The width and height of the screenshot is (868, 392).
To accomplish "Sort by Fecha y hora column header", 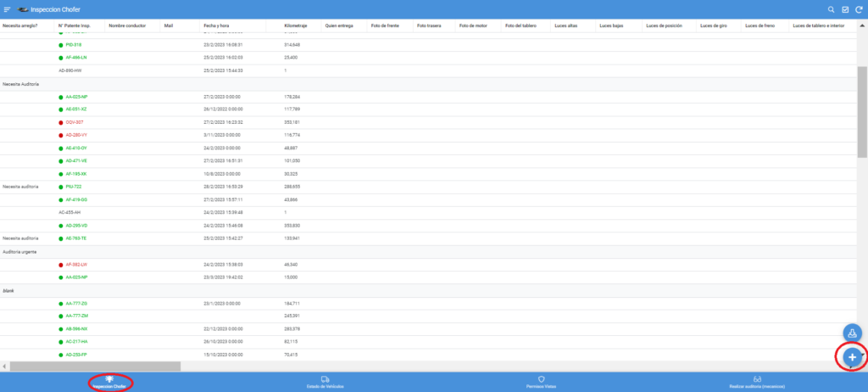I will click(x=218, y=25).
